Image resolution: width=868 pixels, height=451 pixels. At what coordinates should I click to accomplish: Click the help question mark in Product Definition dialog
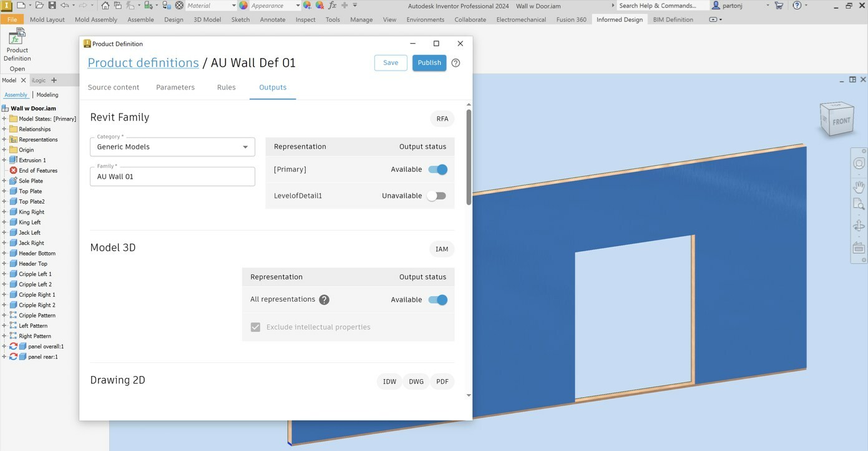[x=456, y=62]
